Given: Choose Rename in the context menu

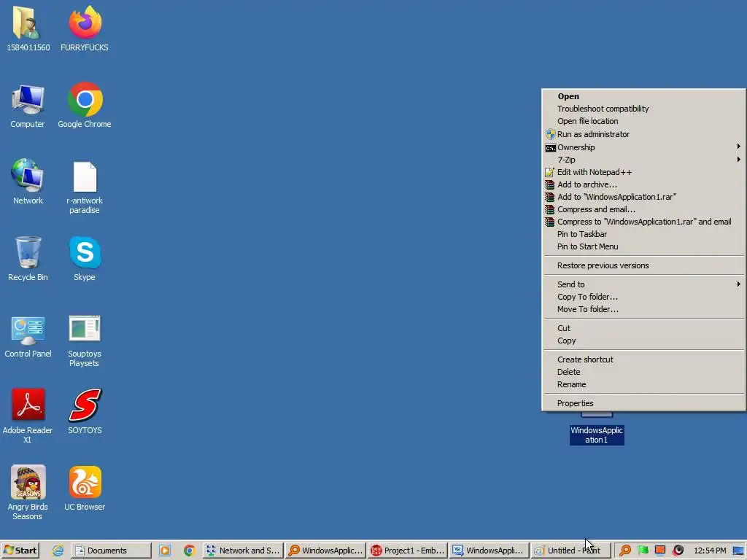Looking at the screenshot, I should tap(644, 384).
